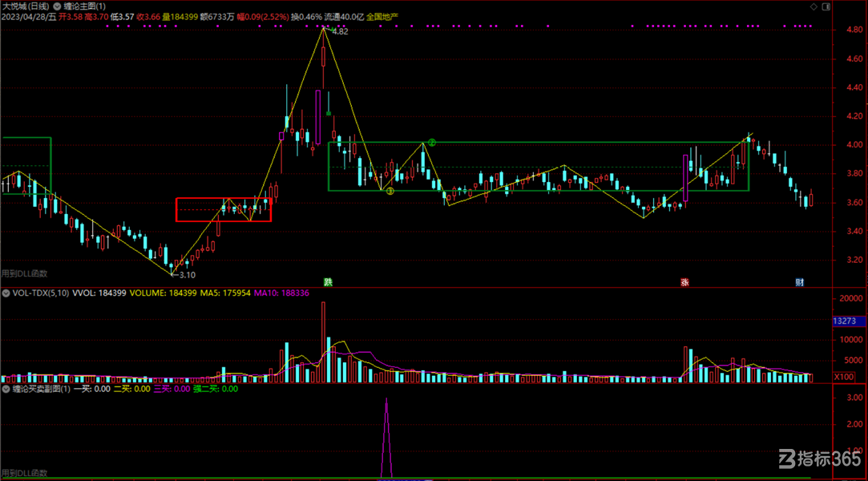Click the 一买: 0.00 readout
The image size is (868, 481).
(92, 389)
